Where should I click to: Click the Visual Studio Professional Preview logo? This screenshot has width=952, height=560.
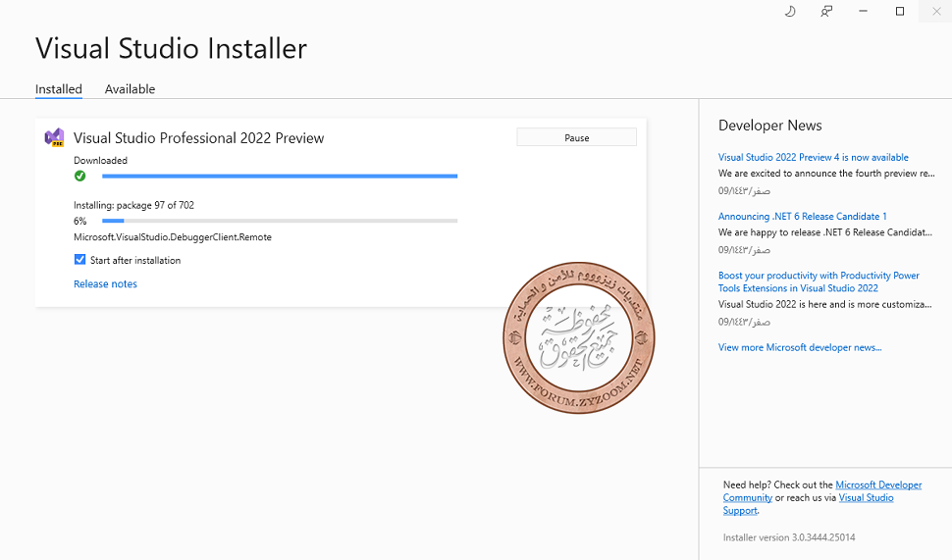(x=55, y=137)
